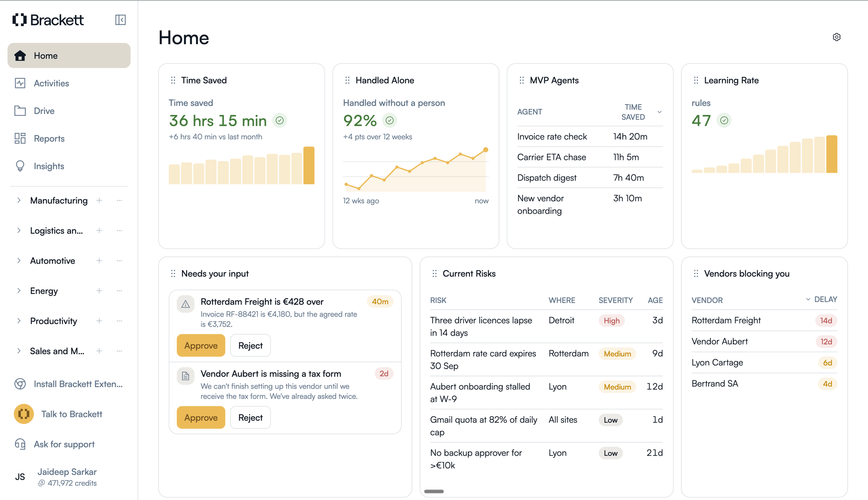The height and width of the screenshot is (500, 868).
Task: Click the 14d delay badge for Rotterdam Freight
Action: click(826, 320)
